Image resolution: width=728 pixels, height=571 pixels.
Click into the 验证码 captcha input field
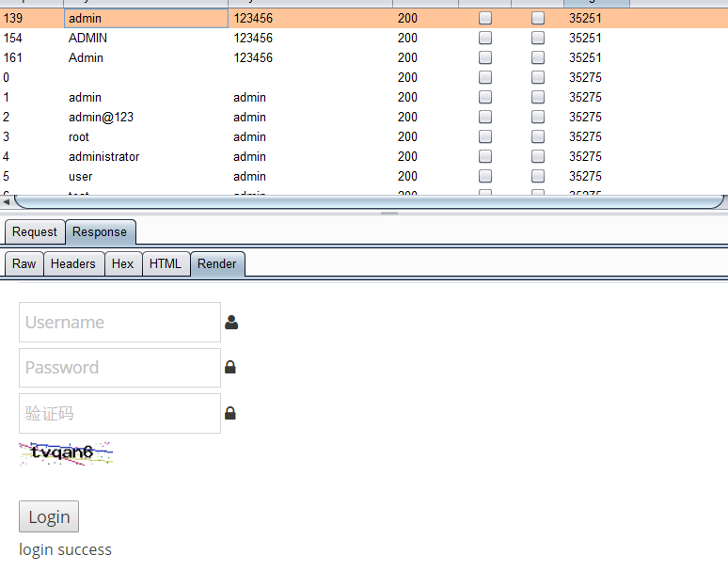point(119,413)
